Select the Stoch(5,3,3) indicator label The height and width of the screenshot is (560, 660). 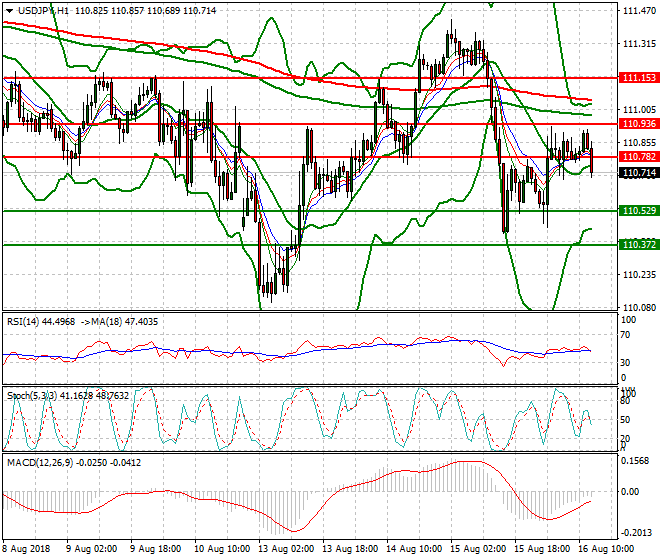point(32,395)
